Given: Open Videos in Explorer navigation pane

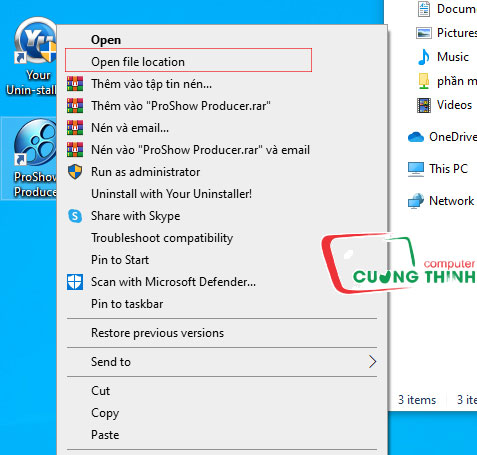Looking at the screenshot, I should pos(454,105).
